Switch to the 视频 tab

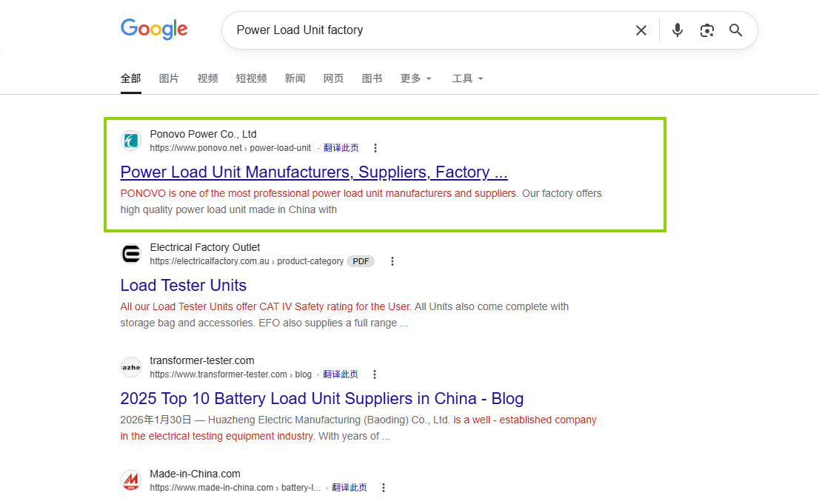click(207, 78)
